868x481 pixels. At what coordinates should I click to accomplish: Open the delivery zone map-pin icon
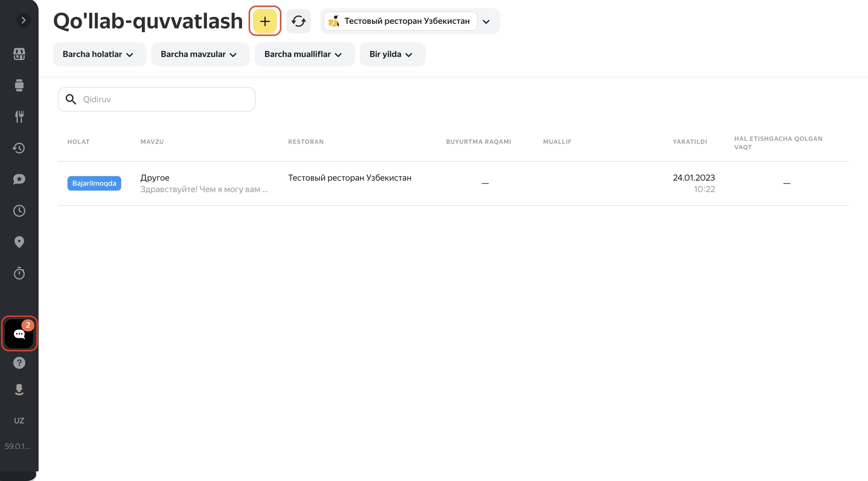19,242
